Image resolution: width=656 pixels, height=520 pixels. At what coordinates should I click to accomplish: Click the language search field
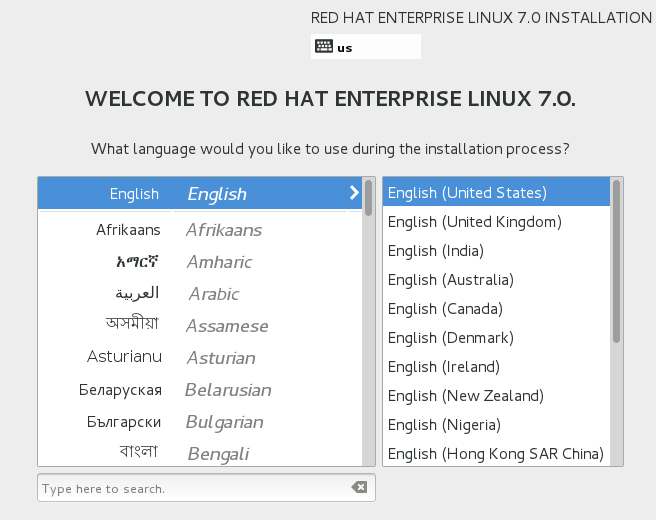pyautogui.click(x=206, y=488)
